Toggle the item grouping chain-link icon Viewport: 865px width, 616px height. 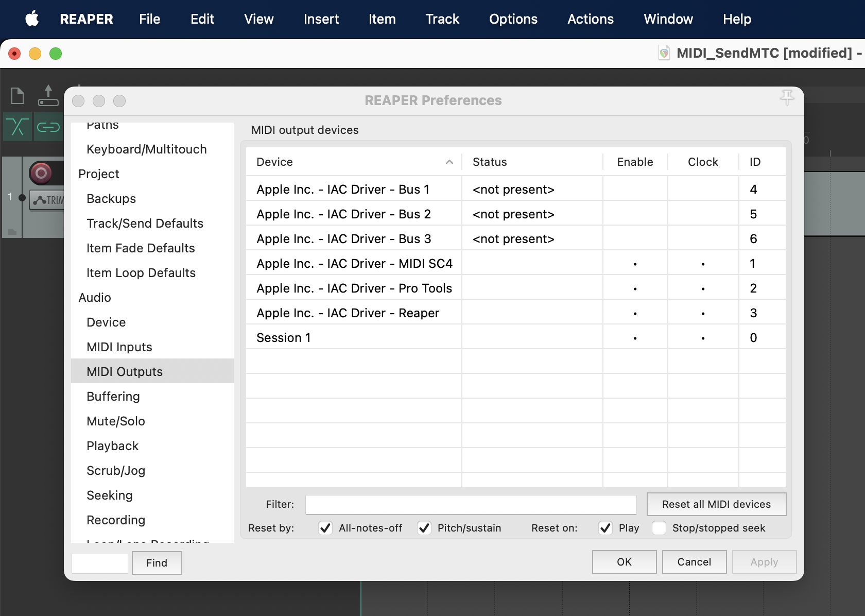pos(48,127)
